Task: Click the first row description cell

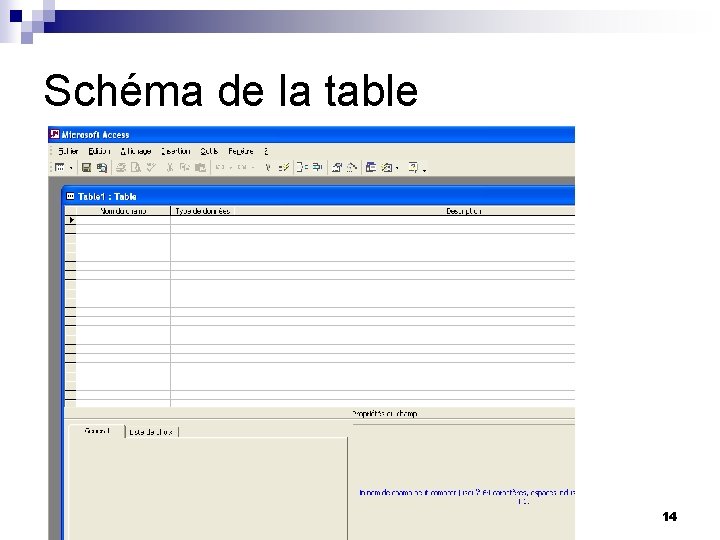Action: [x=405, y=220]
